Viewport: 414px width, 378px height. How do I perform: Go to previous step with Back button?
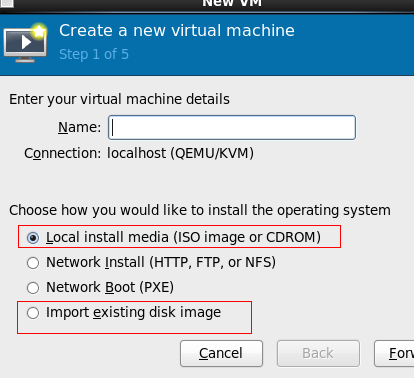click(318, 353)
